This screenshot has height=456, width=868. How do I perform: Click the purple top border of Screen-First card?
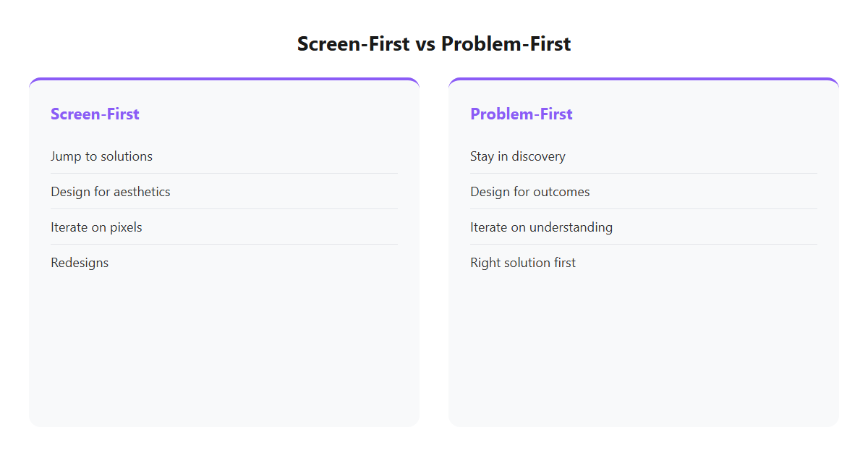pyautogui.click(x=224, y=79)
